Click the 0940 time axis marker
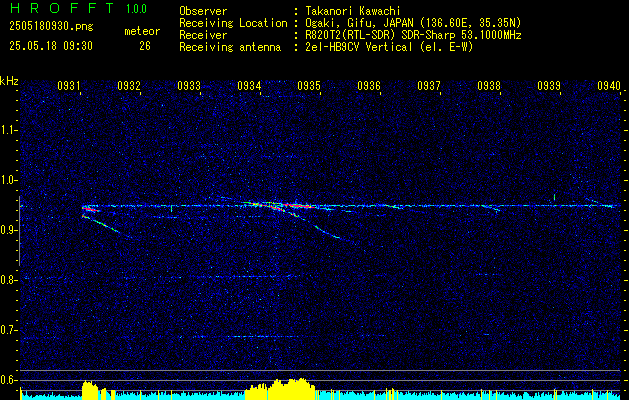Screen dimensions: 629x400 point(609,86)
